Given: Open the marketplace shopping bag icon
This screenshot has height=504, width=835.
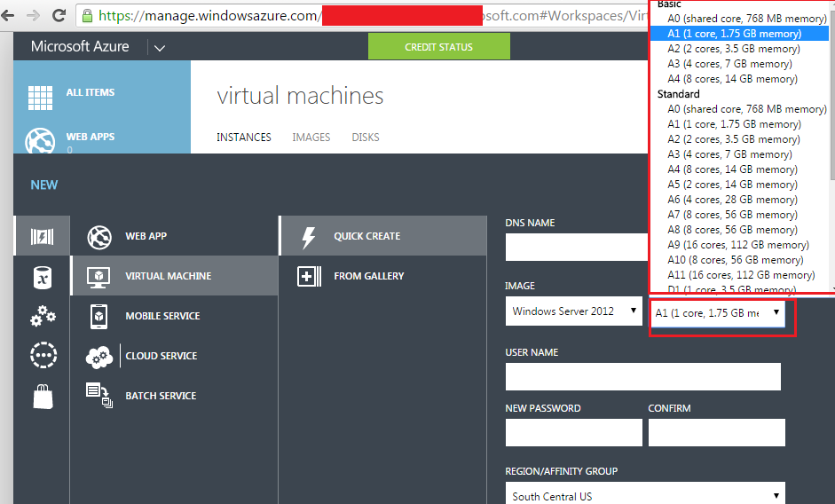Looking at the screenshot, I should point(43,397).
